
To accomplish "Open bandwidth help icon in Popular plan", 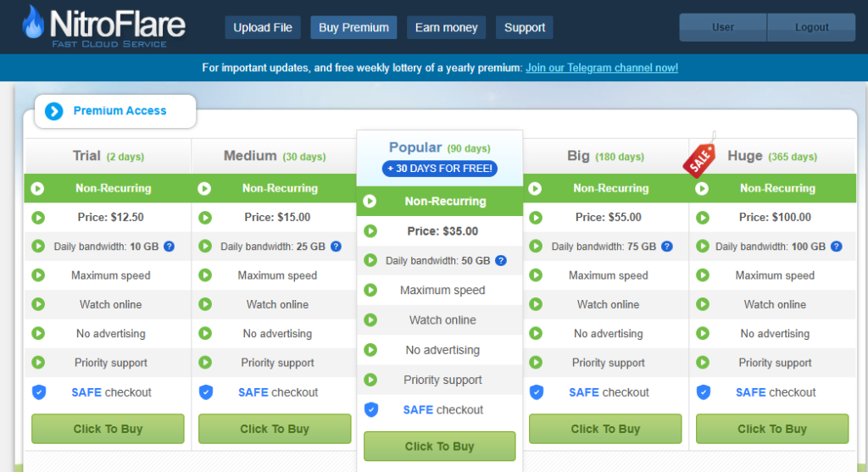I will click(501, 261).
